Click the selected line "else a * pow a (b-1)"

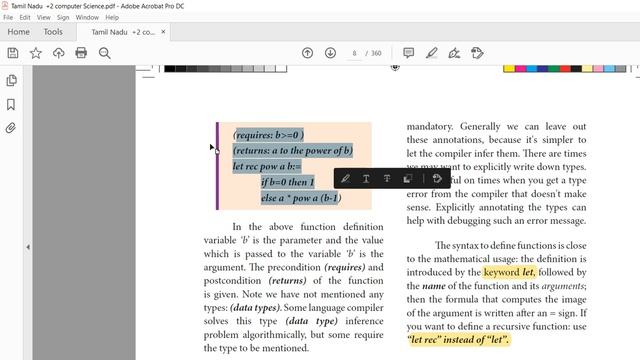tap(301, 198)
